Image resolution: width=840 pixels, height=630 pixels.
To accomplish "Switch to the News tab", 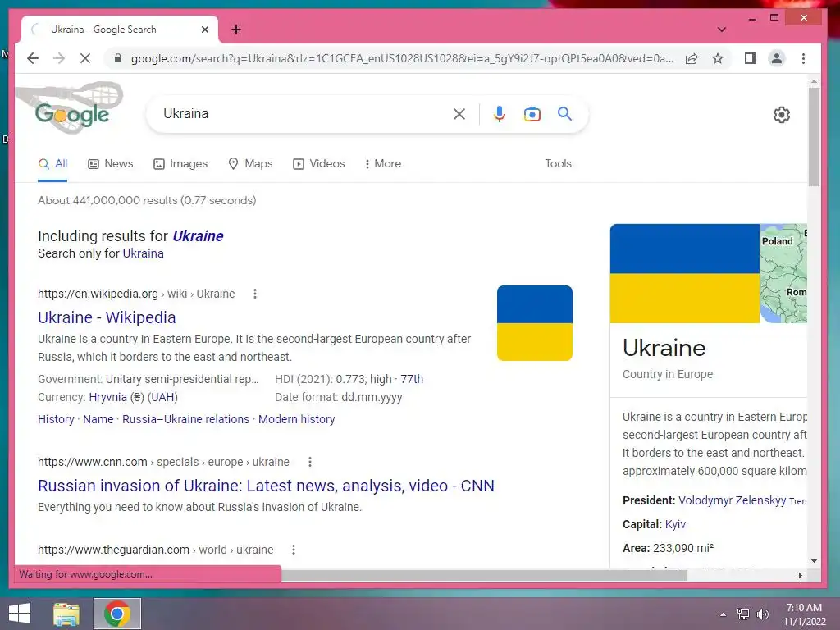I will coord(111,164).
